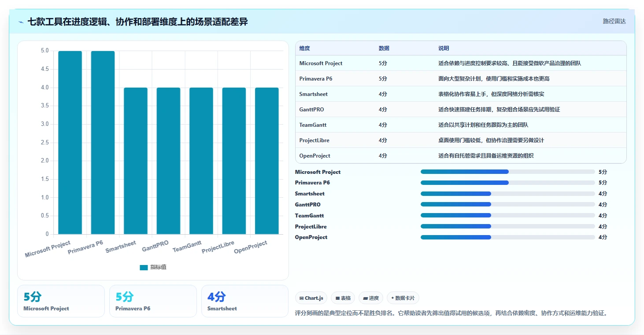Click the ProjectLibre bar in the chart

coord(234,161)
